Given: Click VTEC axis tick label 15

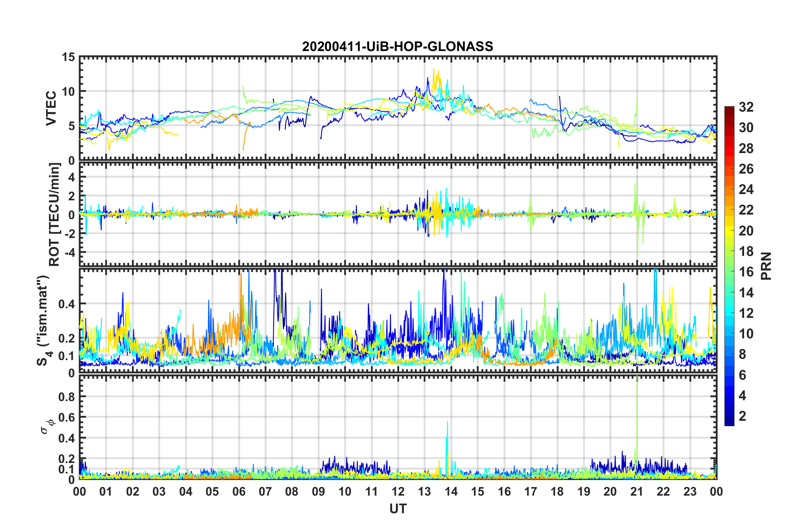Looking at the screenshot, I should click(68, 57).
